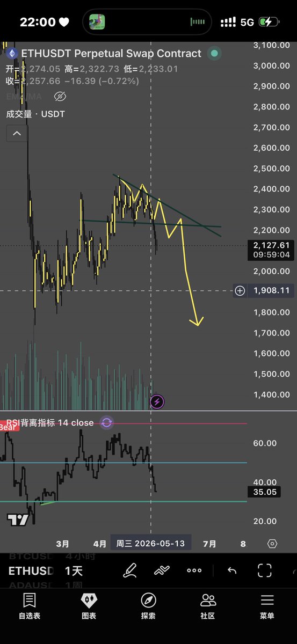Open the 菜单 menu tab

[267, 606]
